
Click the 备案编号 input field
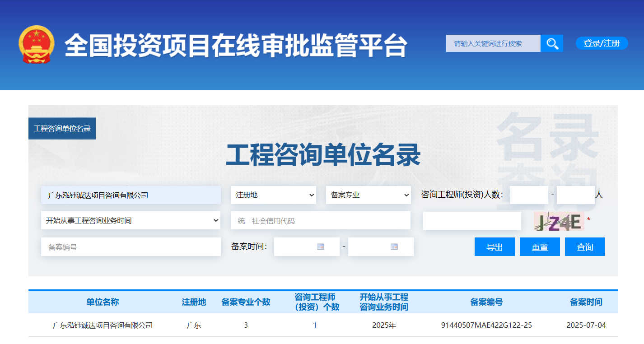point(131,246)
